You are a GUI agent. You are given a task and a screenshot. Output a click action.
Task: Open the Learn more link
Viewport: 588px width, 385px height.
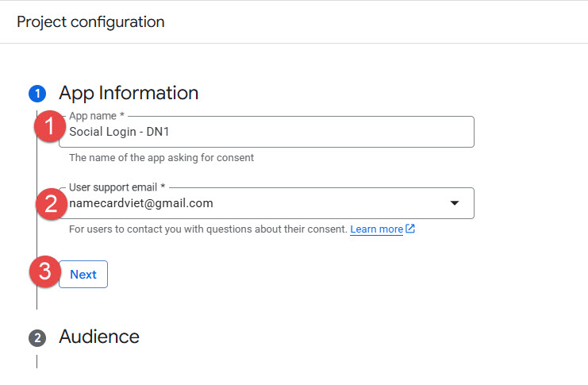click(376, 229)
